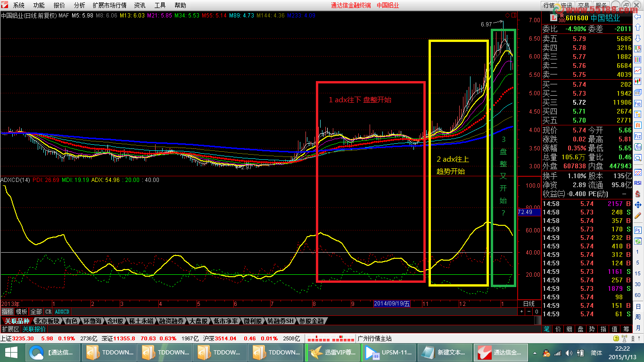Image resolution: width=644 pixels, height=362 pixels.
Task: Select the daily 日 period in sidebar
Action: click(x=637, y=306)
